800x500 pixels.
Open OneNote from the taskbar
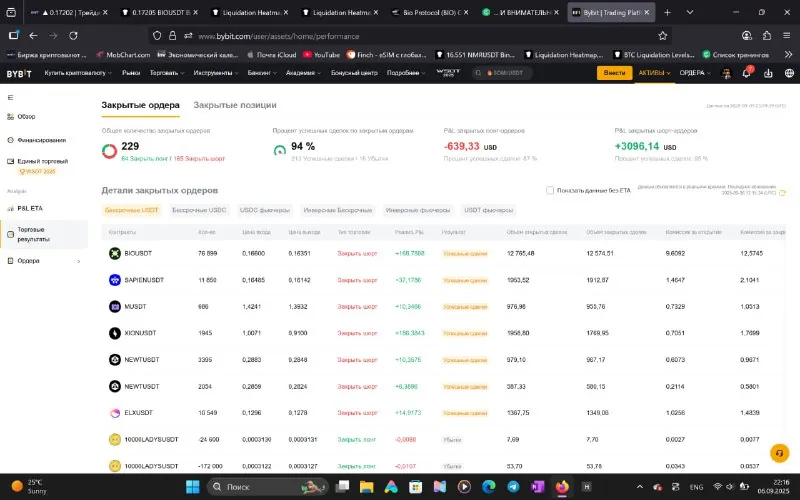point(537,487)
